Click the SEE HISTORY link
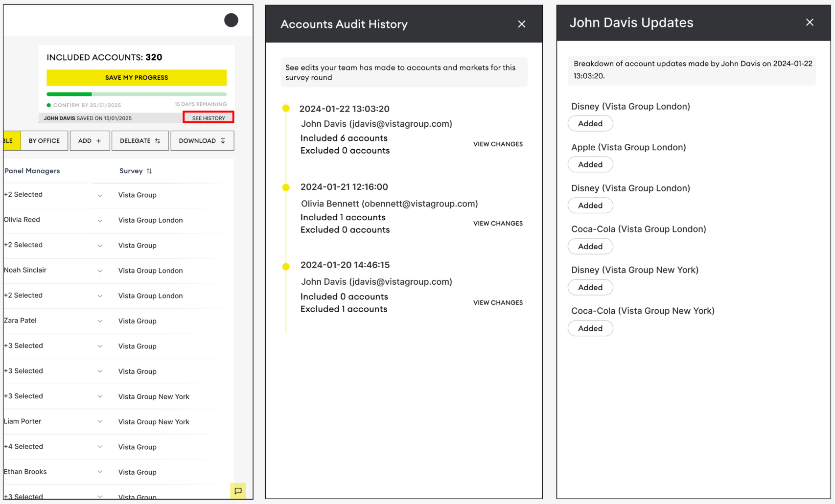835x504 pixels. pyautogui.click(x=209, y=118)
